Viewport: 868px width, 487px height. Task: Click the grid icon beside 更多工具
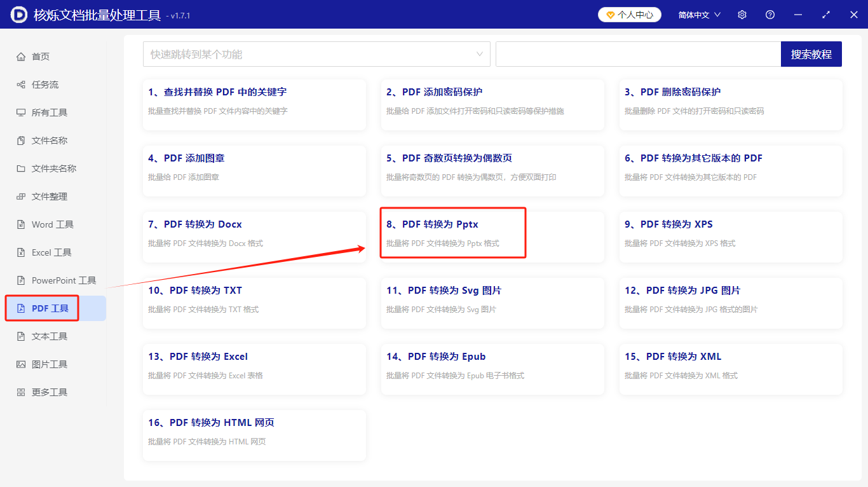21,392
